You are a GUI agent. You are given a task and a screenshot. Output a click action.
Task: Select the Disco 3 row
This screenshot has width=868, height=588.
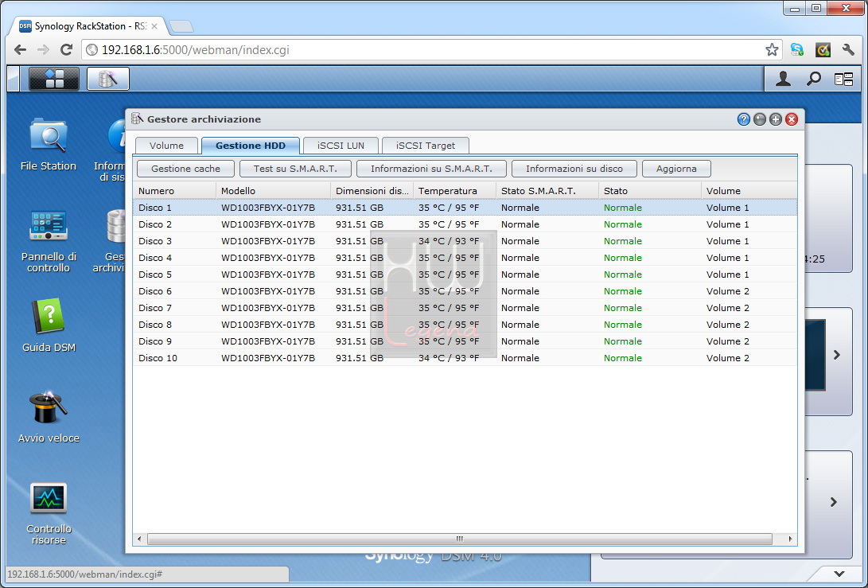465,241
